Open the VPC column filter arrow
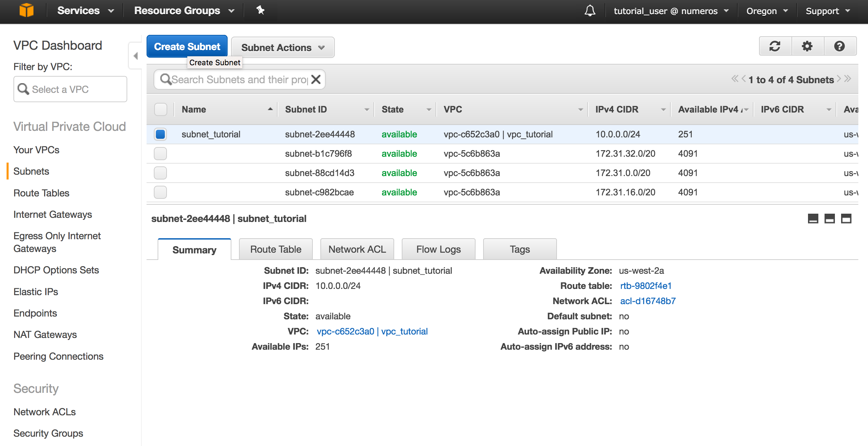 tap(580, 110)
